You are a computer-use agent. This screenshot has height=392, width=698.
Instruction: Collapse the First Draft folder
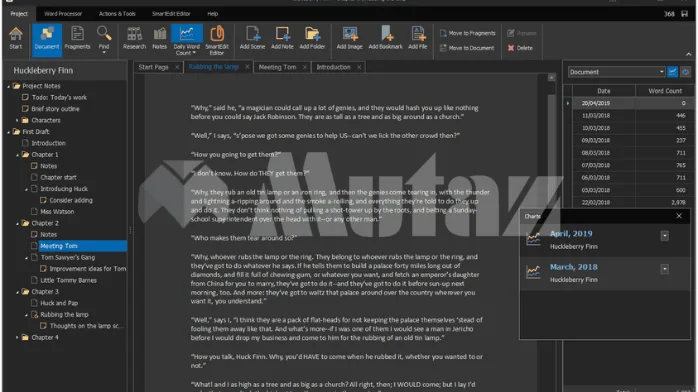(x=8, y=132)
